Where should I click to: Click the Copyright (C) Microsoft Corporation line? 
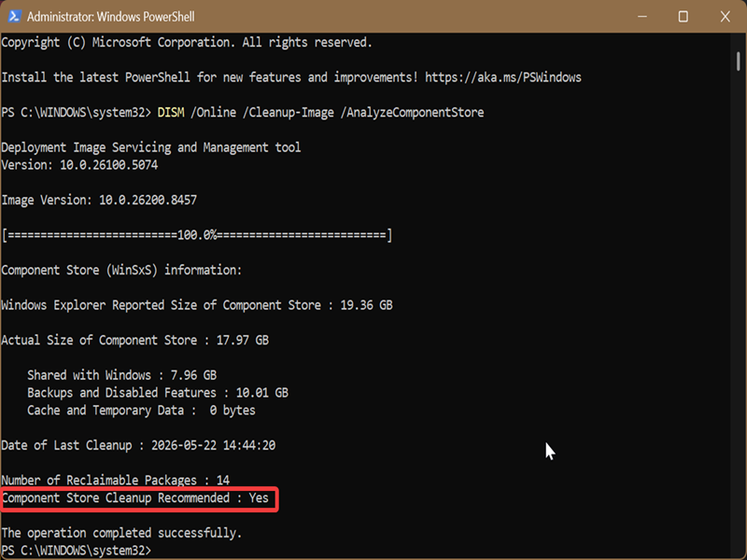187,42
